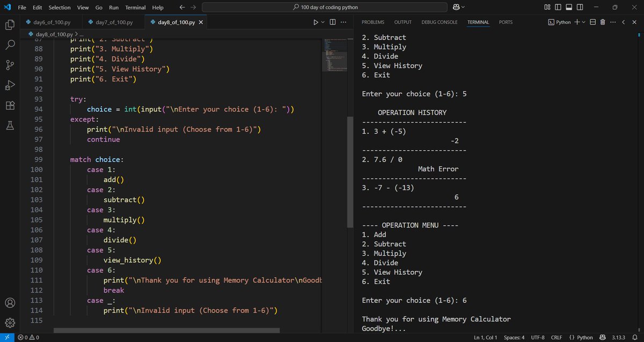Change the line ending via CRLF
Viewport: 644px width, 342px height.
pyautogui.click(x=557, y=338)
